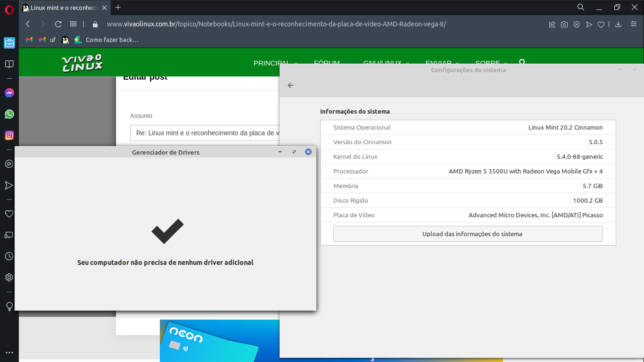Open the lightbulb tips icon in sidebar
644x362 pixels.
click(9, 306)
